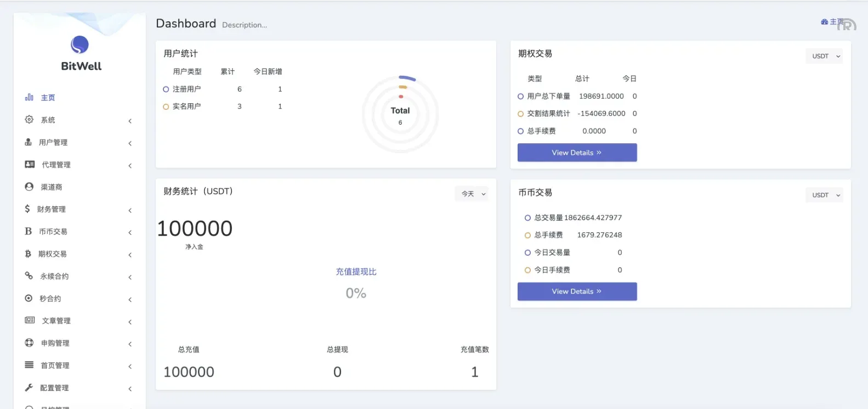868x409 pixels.
Task: Open the 主页 sidebar menu item
Action: point(80,97)
